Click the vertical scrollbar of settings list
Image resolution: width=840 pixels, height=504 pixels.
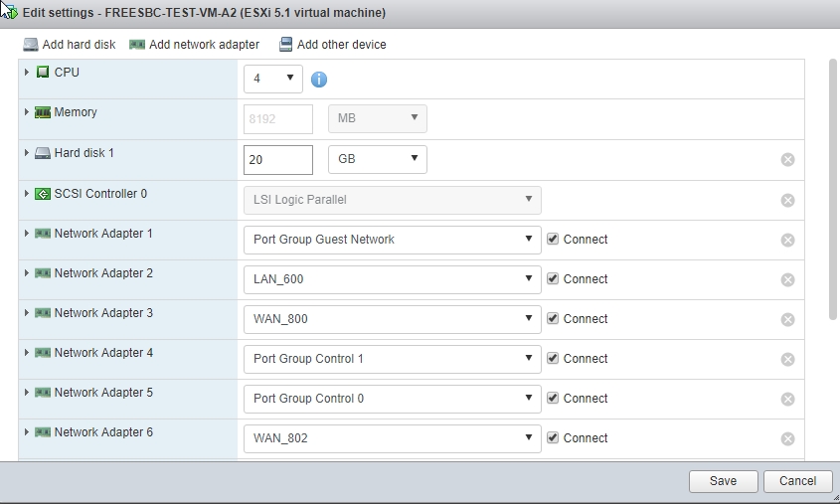pos(833,189)
